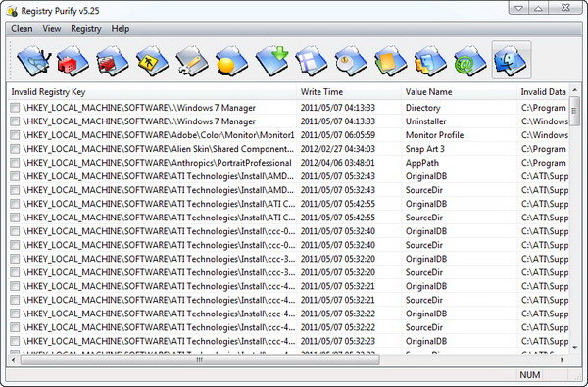Viewport: 588px width, 387px height.
Task: Click the folder icon with red brick building
Action: (x=73, y=61)
